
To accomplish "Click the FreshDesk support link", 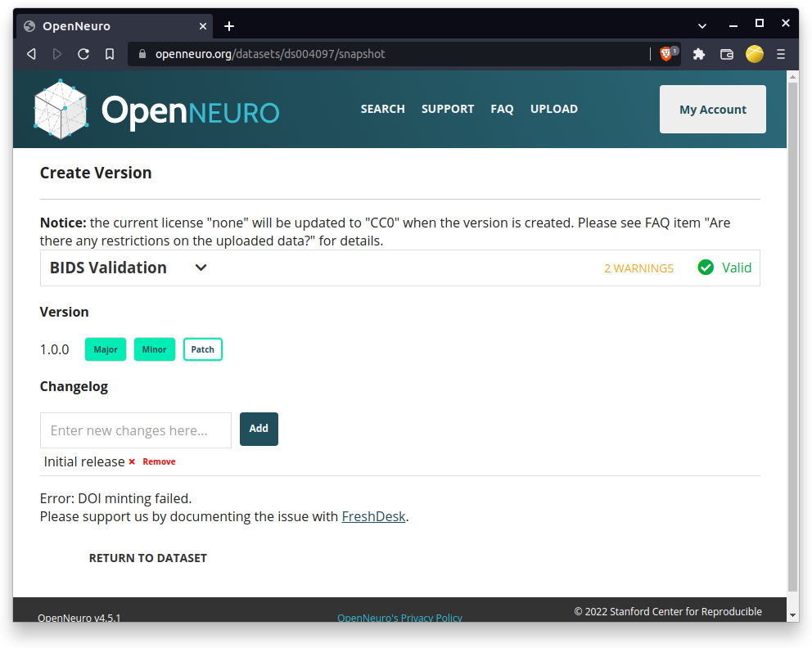I will coord(373,516).
